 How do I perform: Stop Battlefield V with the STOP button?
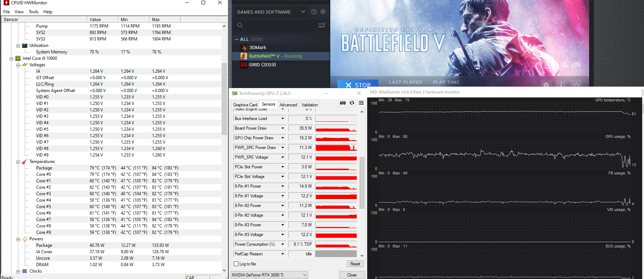click(358, 84)
